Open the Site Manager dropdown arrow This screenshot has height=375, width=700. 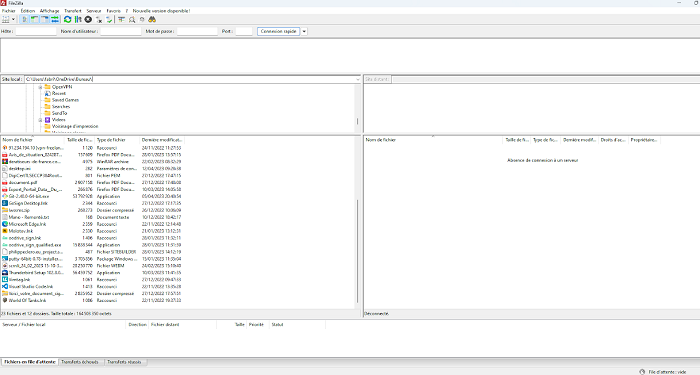pos(13,20)
